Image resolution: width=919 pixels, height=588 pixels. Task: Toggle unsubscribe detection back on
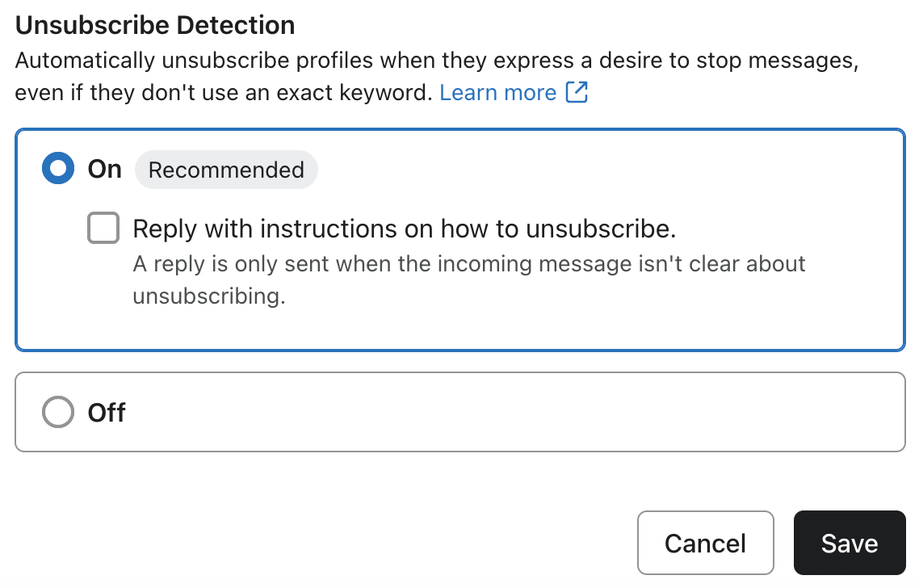click(57, 168)
